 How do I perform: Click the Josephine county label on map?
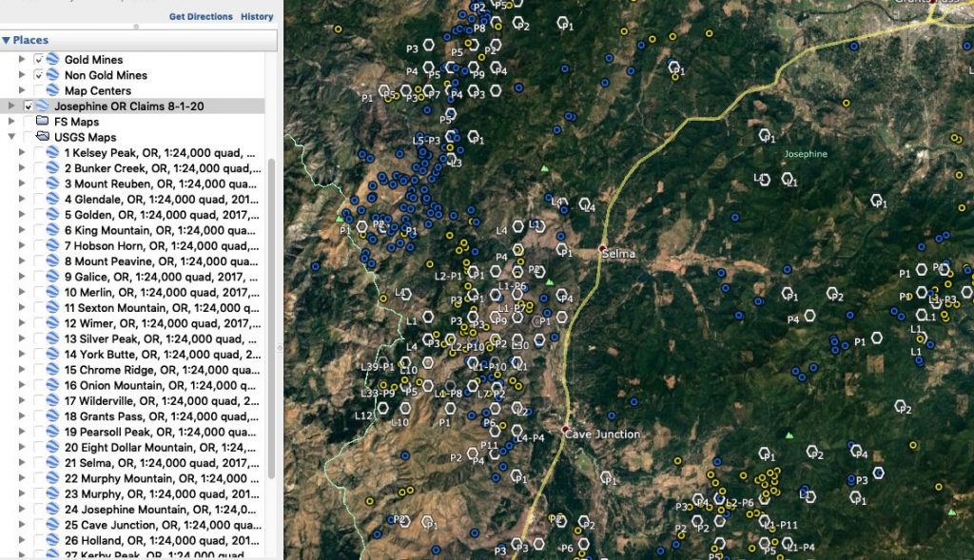(x=806, y=154)
